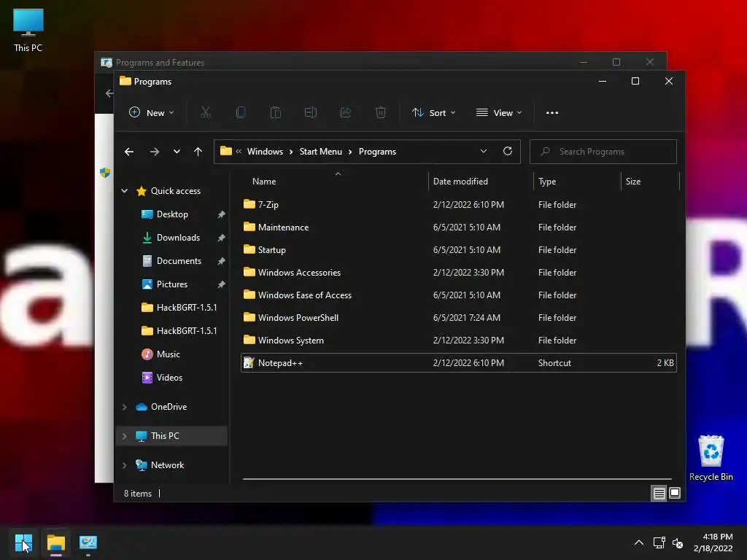Click the Delete trash icon

pyautogui.click(x=381, y=113)
